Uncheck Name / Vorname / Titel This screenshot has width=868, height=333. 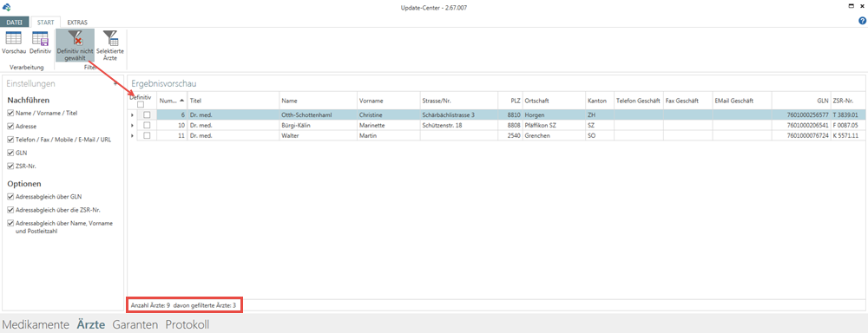click(10, 113)
